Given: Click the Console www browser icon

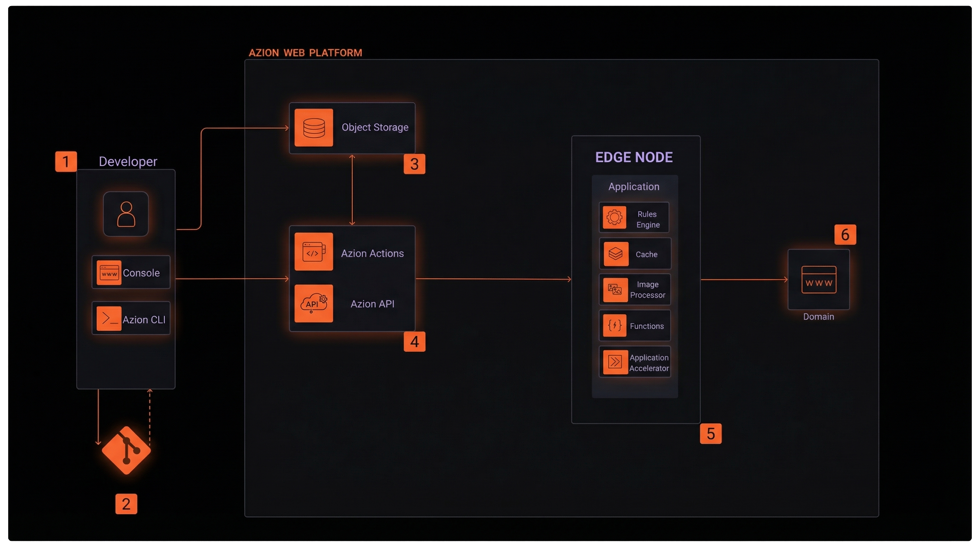Looking at the screenshot, I should (109, 272).
